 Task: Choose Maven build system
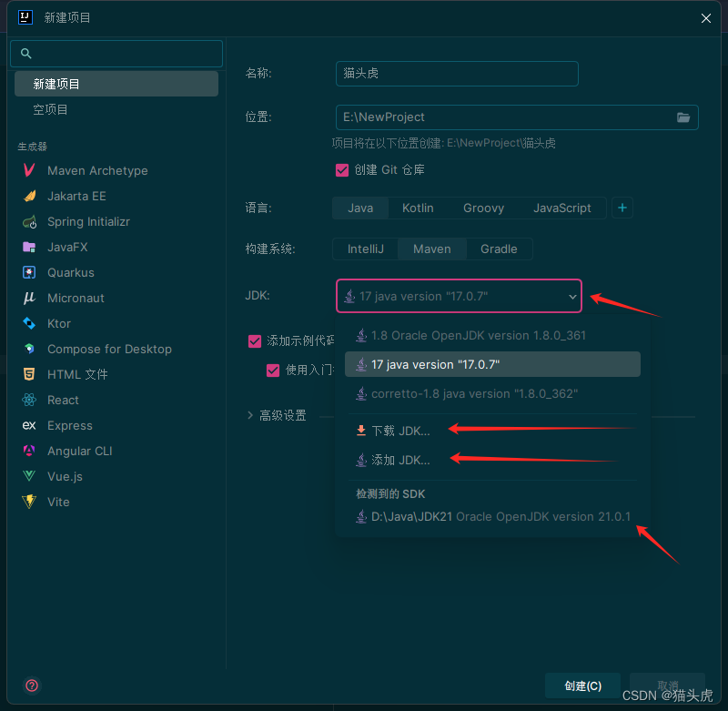431,249
